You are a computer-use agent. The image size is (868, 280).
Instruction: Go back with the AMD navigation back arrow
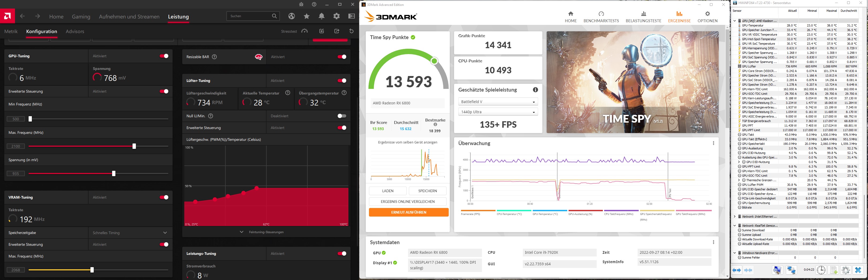(22, 16)
